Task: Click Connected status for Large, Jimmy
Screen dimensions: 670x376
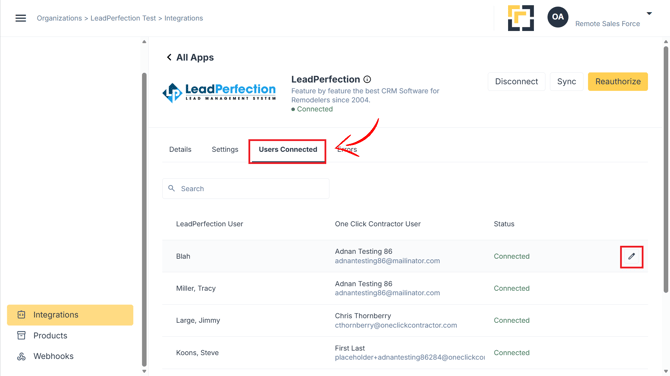Action: tap(511, 320)
